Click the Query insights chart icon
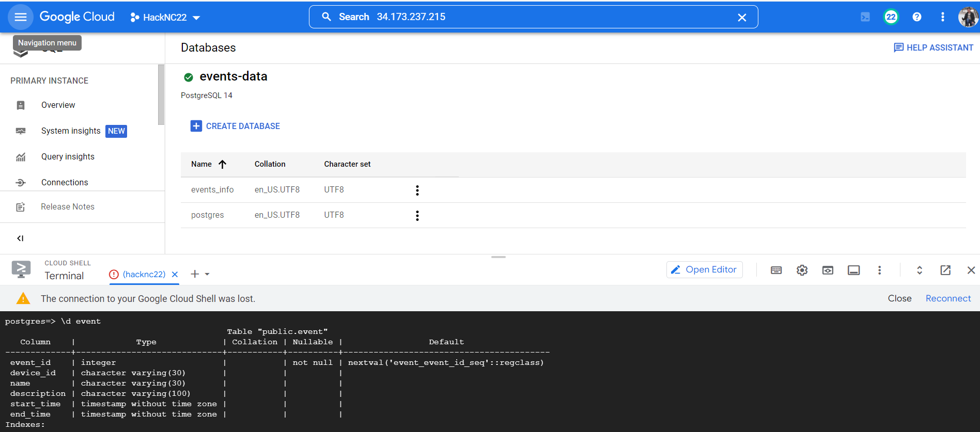 [21, 157]
